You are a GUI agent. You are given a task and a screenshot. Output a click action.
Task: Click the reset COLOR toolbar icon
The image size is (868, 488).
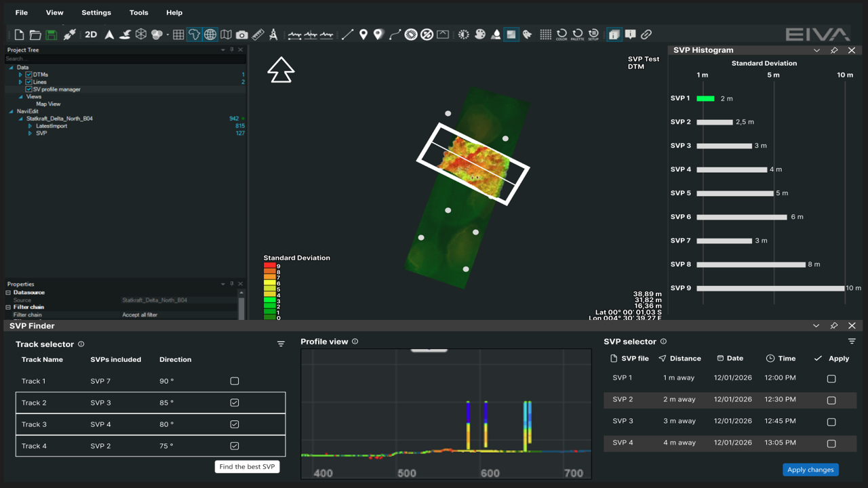561,35
